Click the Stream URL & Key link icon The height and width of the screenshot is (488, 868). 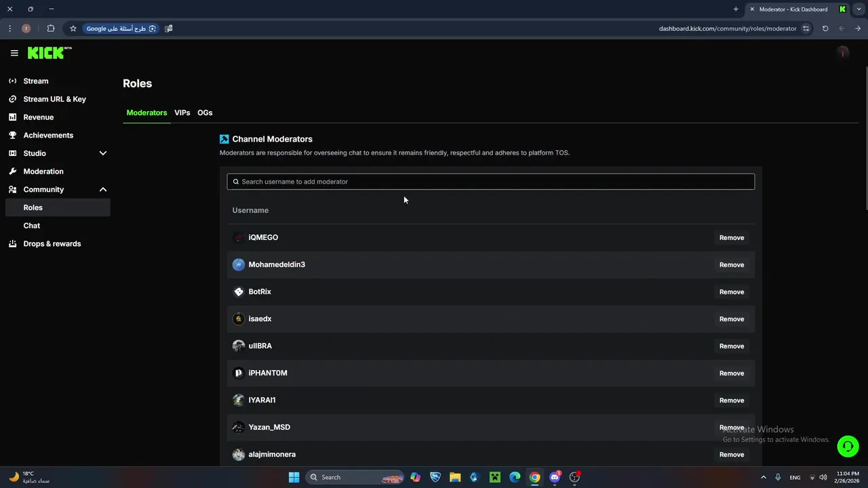(12, 99)
